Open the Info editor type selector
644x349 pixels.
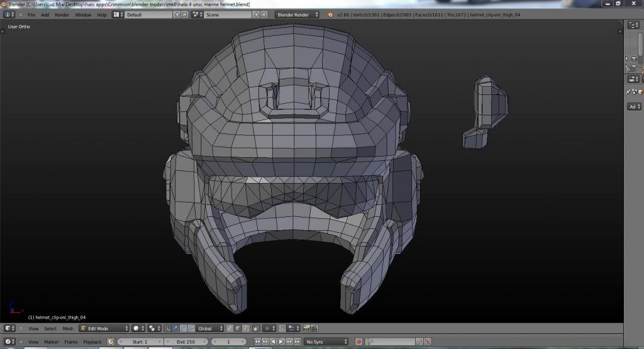(9, 14)
